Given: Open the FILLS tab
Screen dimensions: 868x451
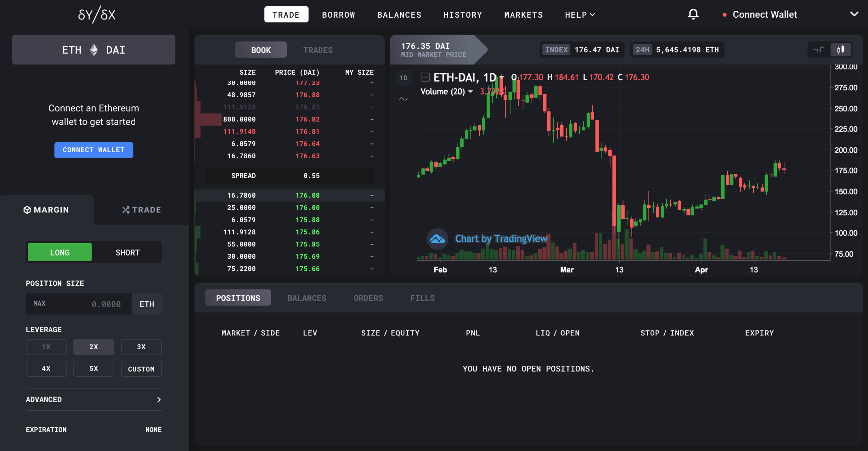Looking at the screenshot, I should [422, 298].
